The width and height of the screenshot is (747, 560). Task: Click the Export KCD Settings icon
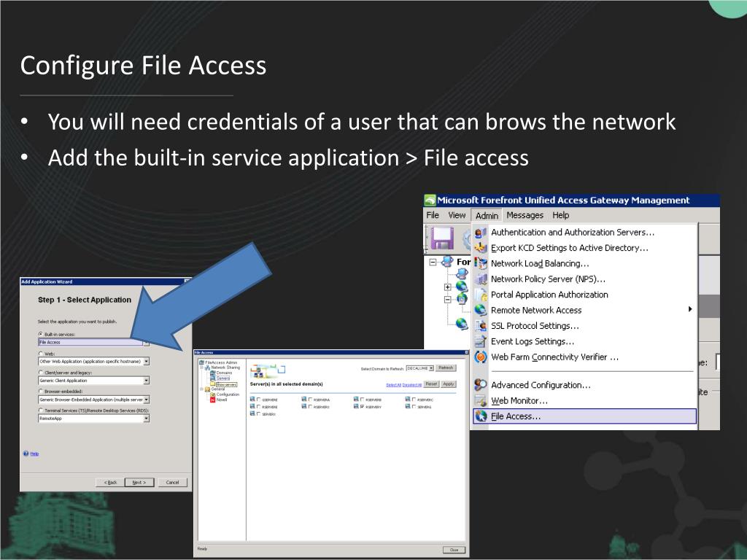pos(480,248)
